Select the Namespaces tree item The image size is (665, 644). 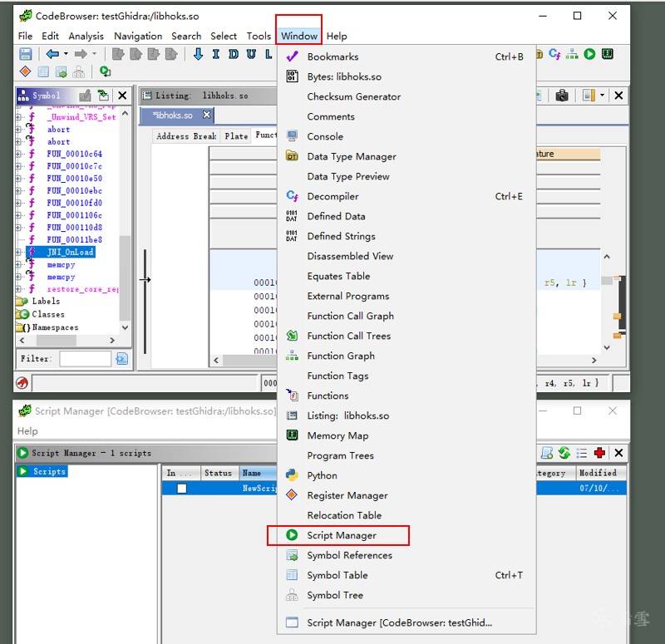[55, 327]
